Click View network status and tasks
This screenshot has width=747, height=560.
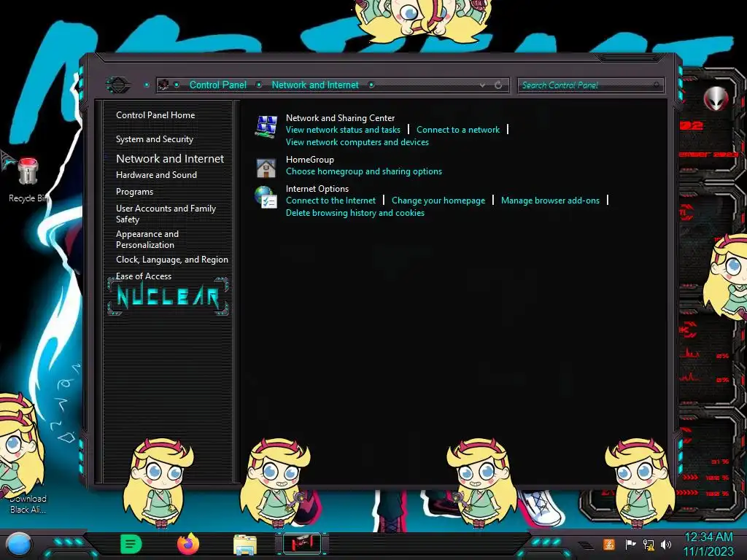point(343,130)
